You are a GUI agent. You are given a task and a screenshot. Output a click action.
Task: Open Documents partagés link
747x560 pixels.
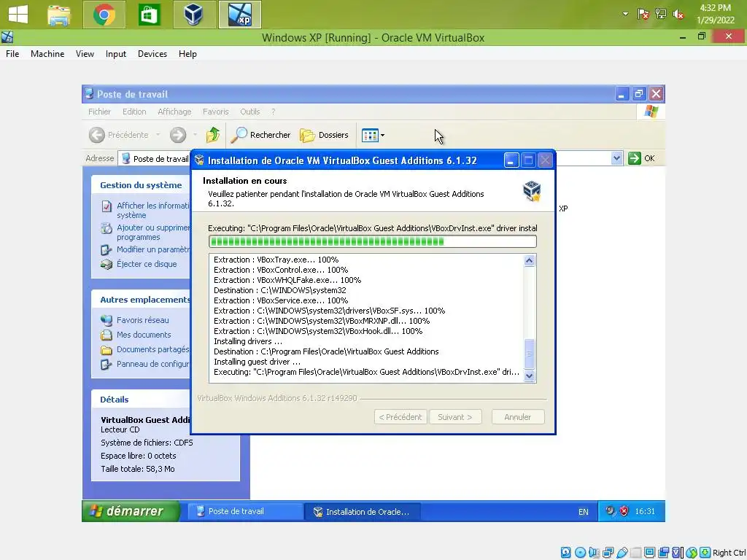(152, 349)
